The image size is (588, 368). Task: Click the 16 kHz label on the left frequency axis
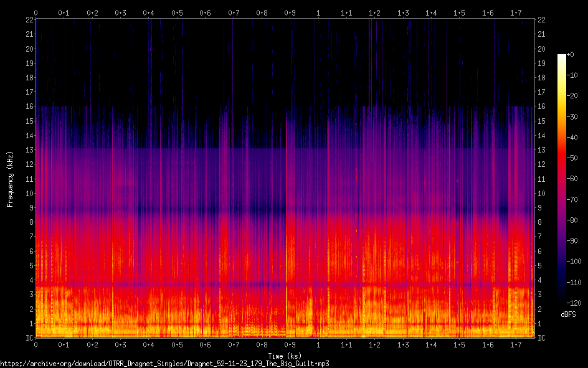(x=28, y=106)
